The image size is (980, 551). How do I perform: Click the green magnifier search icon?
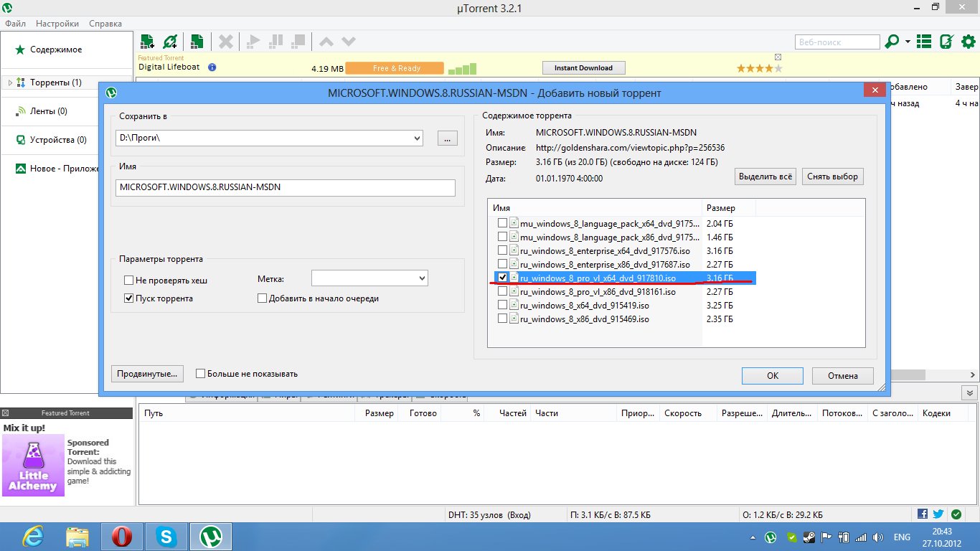[x=892, y=42]
